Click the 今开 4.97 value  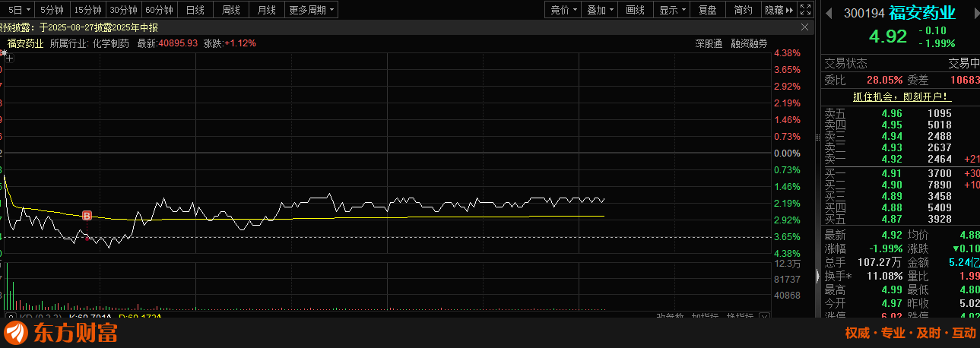892,304
